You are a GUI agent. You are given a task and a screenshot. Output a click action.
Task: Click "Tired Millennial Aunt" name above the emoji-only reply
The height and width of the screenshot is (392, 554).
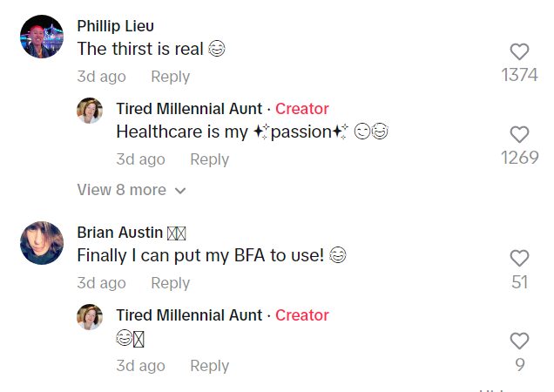pyautogui.click(x=188, y=315)
